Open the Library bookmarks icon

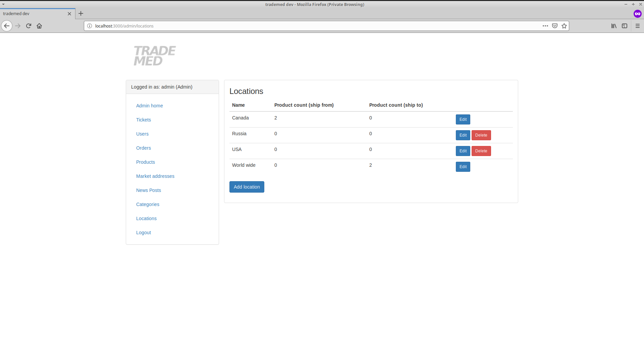click(x=614, y=26)
